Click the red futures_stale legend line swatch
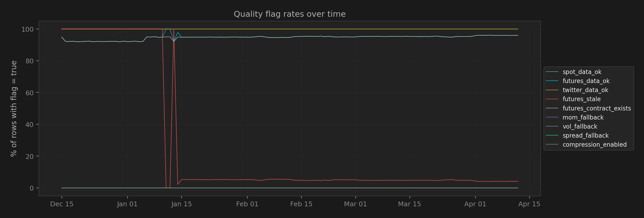The height and width of the screenshot is (218, 644). [552, 99]
